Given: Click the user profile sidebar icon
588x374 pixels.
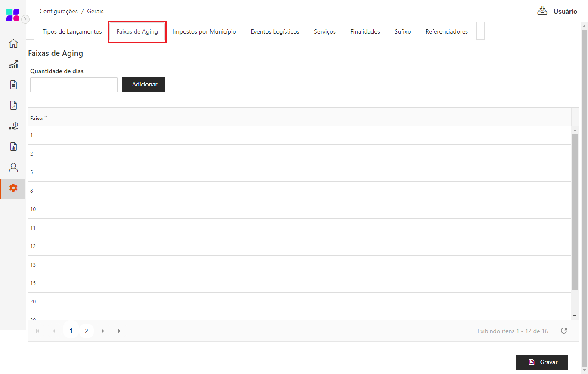Looking at the screenshot, I should tap(13, 167).
